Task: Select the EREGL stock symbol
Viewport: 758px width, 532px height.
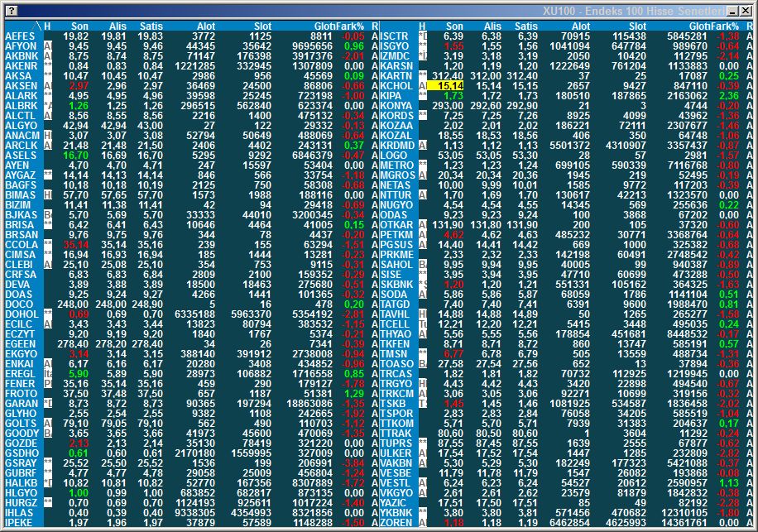Action: 21,374
